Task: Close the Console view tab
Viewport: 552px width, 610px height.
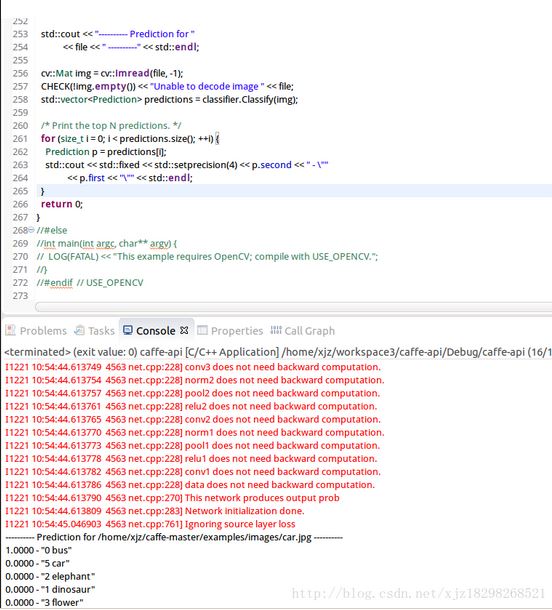Action: coord(184,330)
